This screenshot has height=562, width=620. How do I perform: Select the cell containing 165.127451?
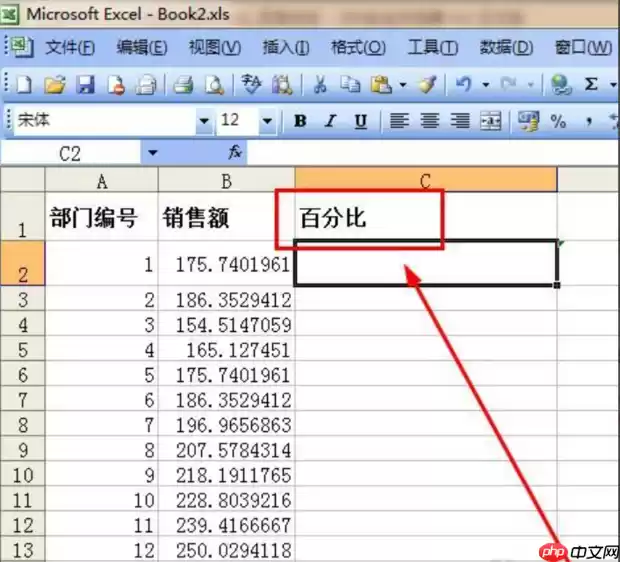coord(227,348)
